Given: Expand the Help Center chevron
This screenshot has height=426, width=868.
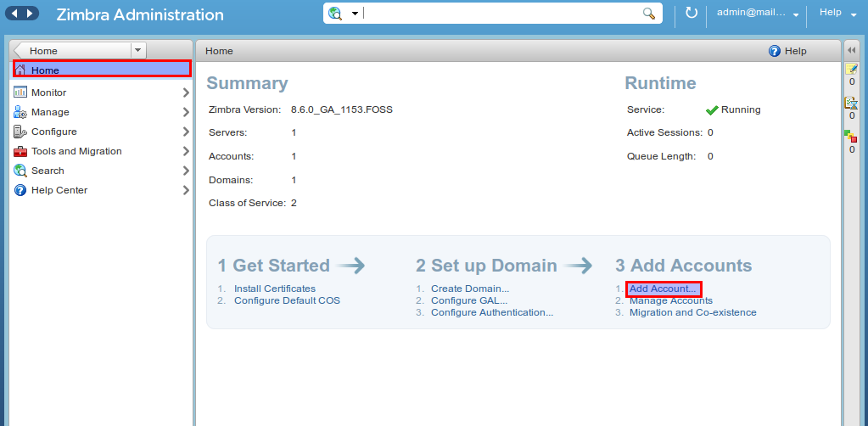Looking at the screenshot, I should pos(186,190).
